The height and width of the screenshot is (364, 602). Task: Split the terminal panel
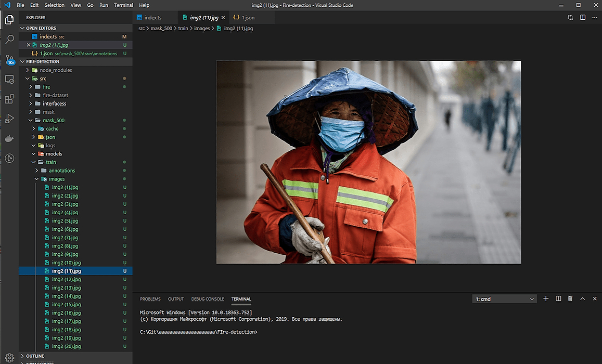coord(558,298)
